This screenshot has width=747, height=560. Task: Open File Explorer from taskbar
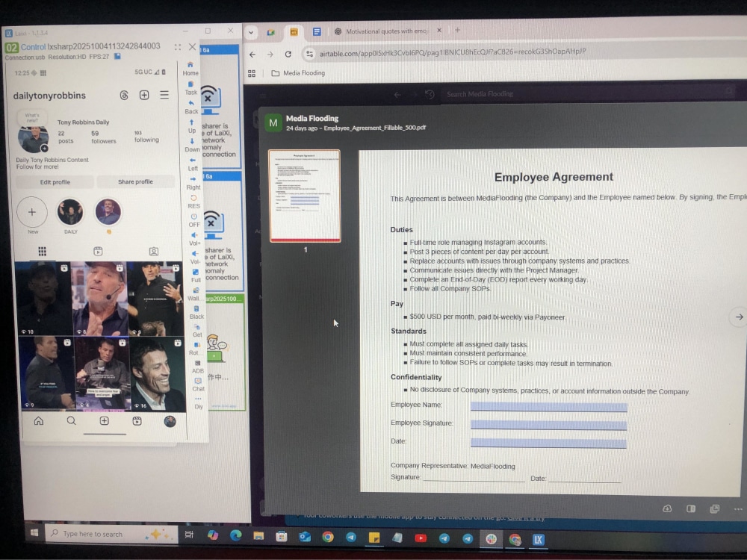click(x=258, y=535)
